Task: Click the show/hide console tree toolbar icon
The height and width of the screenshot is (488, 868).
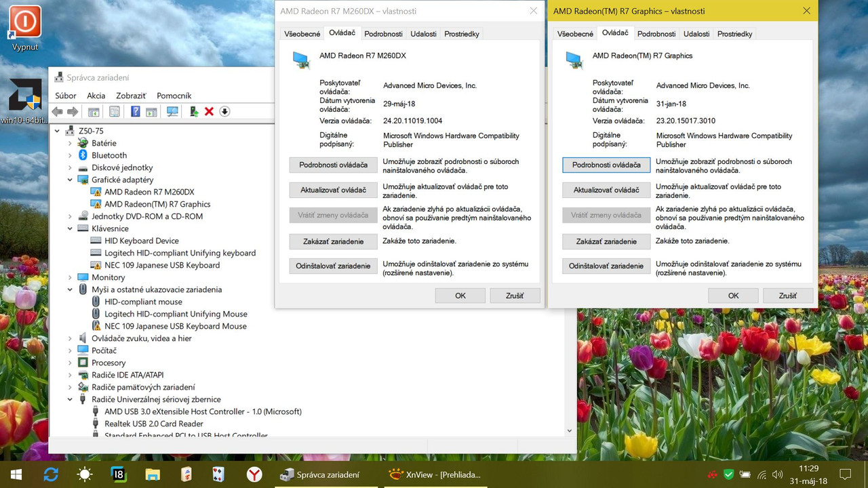Action: (x=94, y=112)
